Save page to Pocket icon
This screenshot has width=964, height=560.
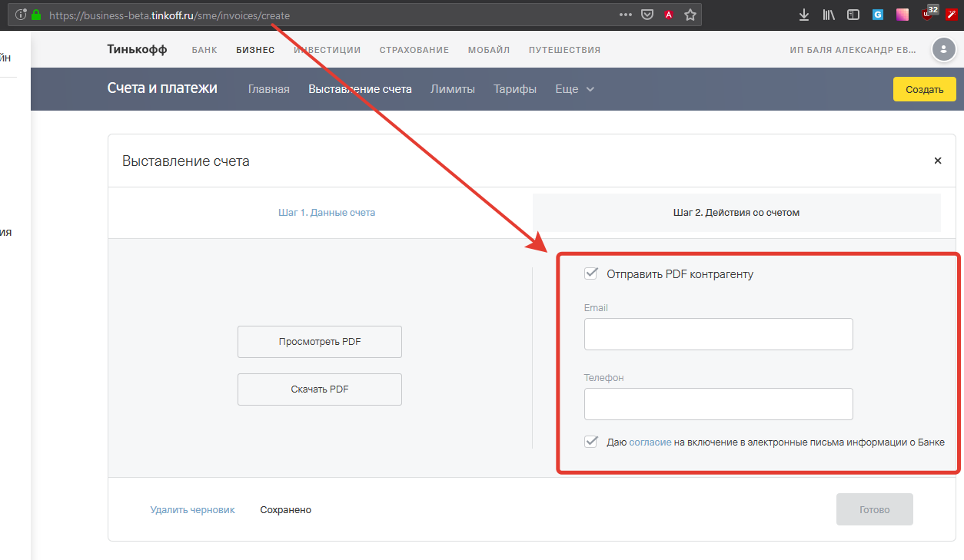click(x=647, y=15)
